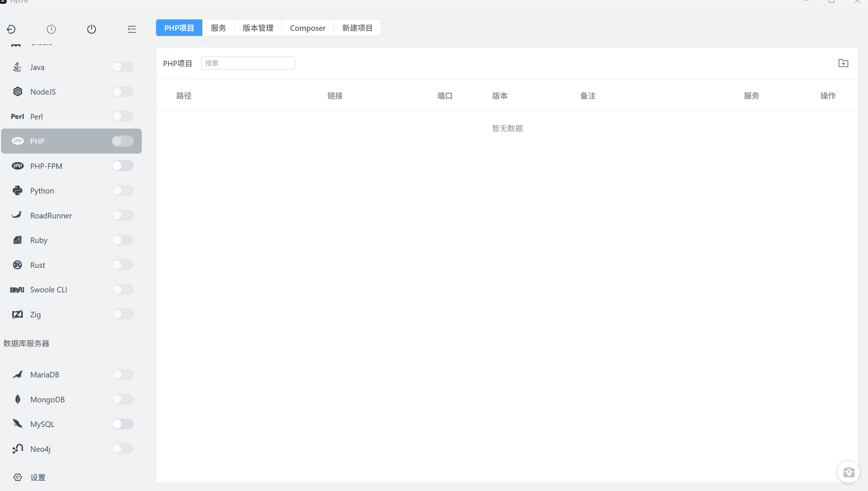
Task: Open the 新建项目 tab
Action: pos(357,28)
